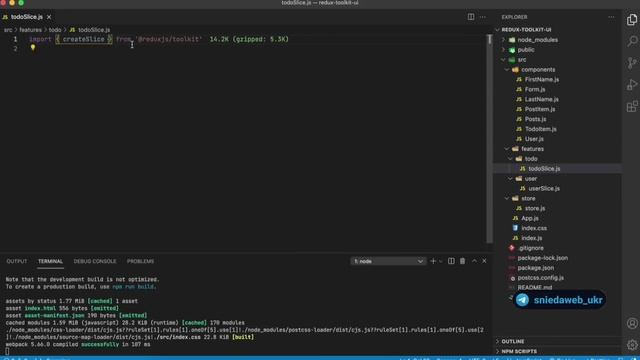
Task: Click the '@reduxjs/toolkit' import string
Action: click(x=169, y=39)
